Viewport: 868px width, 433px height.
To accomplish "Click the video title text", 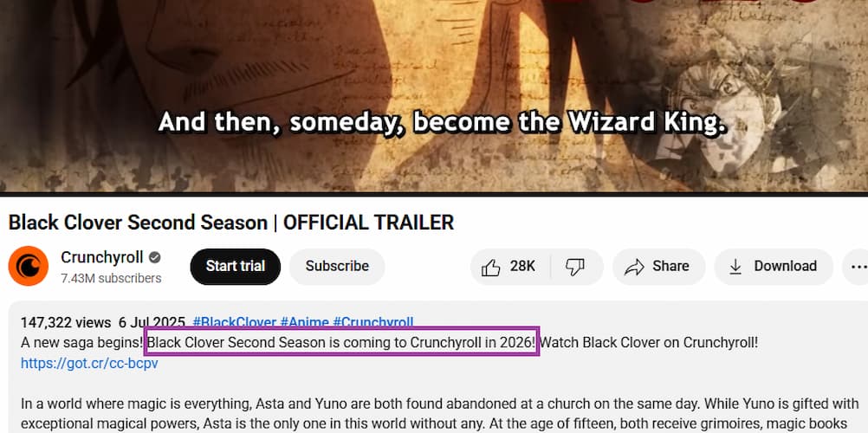I will pyautogui.click(x=230, y=223).
